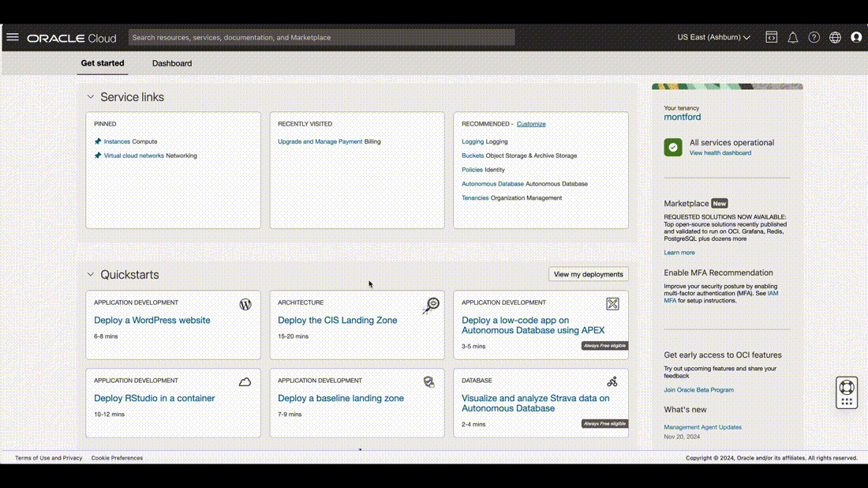
Task: Open Join Oracle Beta Program link
Action: tap(698, 390)
